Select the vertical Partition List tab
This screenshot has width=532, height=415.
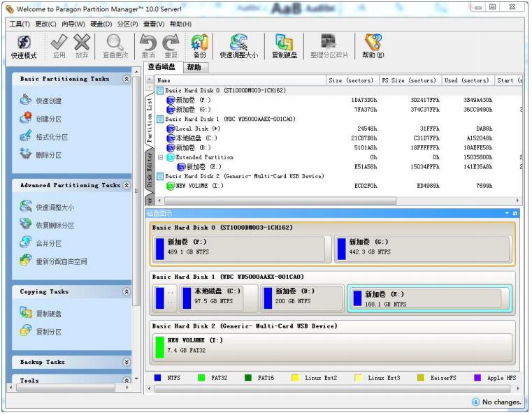[150, 119]
